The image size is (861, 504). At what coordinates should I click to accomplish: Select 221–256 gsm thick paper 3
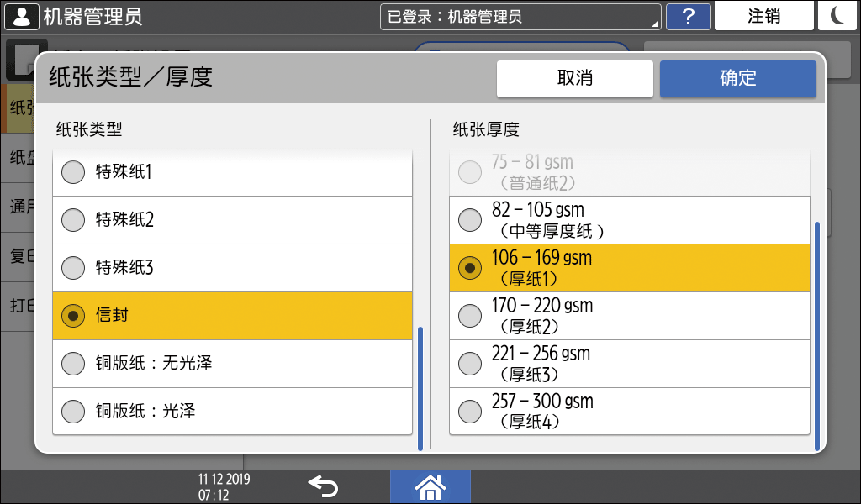tap(629, 364)
